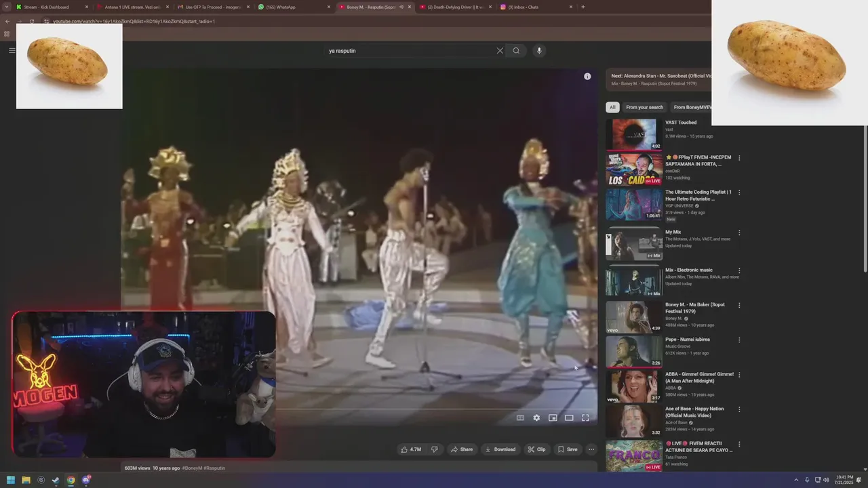The width and height of the screenshot is (868, 488).
Task: Switch to the Inbox Chats tab
Action: pos(536,7)
